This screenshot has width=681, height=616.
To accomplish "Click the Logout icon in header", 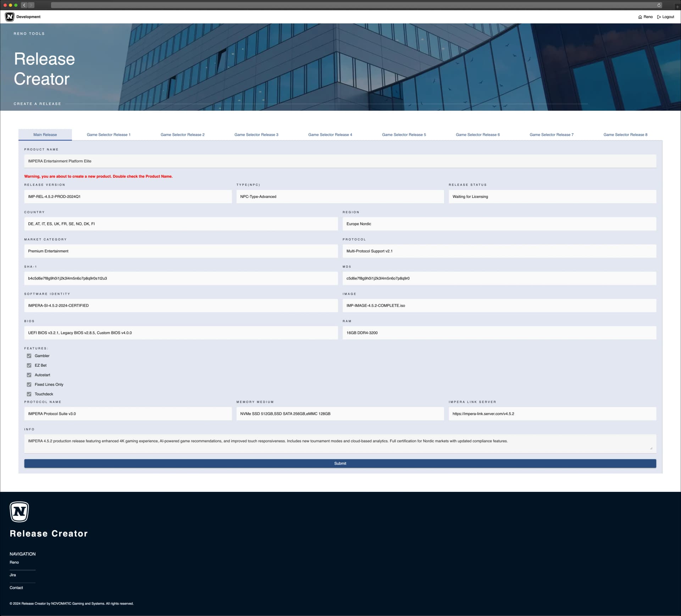I will point(659,17).
